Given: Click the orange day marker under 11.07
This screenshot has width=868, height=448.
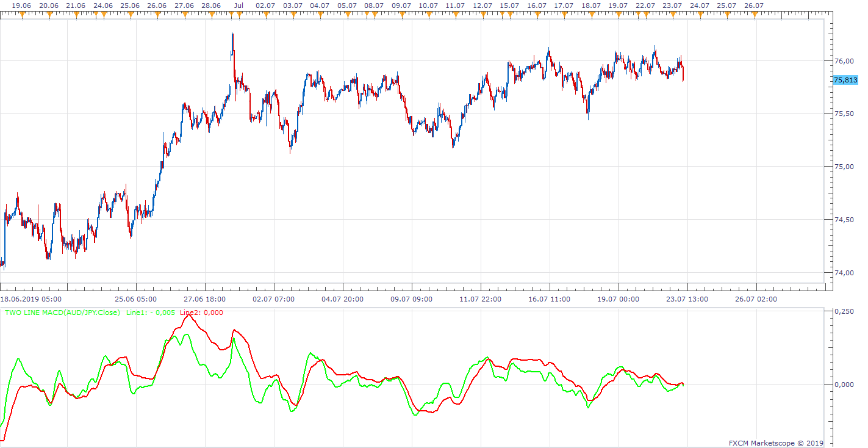Looking at the screenshot, I should pos(456,15).
